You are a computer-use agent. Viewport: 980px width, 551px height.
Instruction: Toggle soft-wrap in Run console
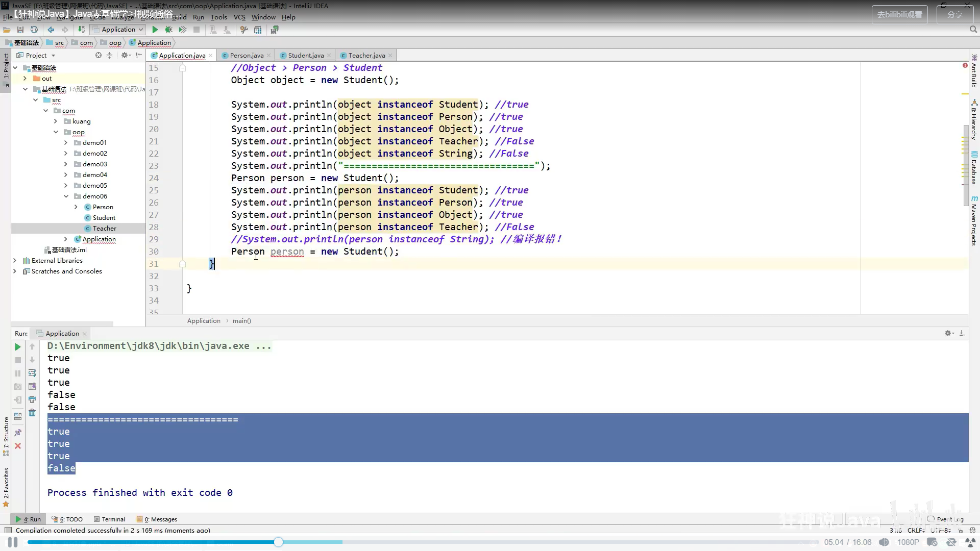[x=32, y=373]
